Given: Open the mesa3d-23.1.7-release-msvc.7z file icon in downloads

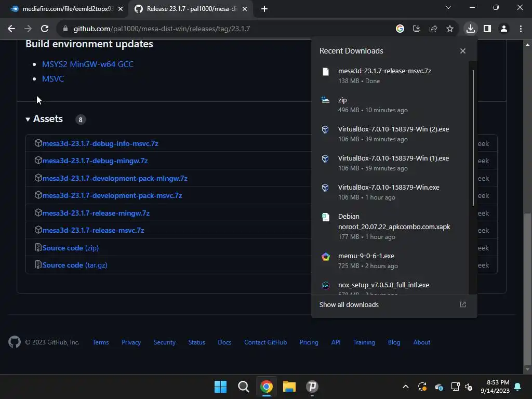Looking at the screenshot, I should 325,71.
